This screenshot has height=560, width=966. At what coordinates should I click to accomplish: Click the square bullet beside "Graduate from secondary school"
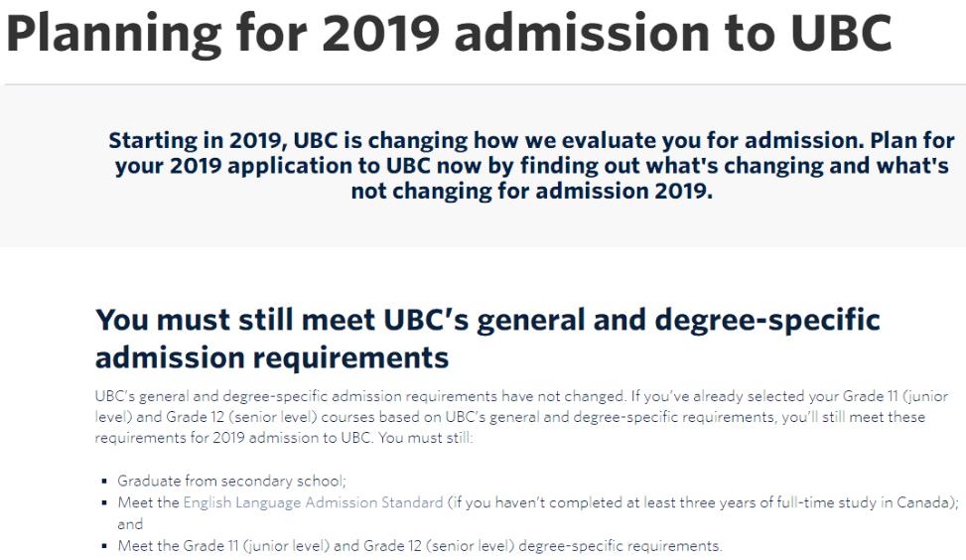click(x=106, y=481)
